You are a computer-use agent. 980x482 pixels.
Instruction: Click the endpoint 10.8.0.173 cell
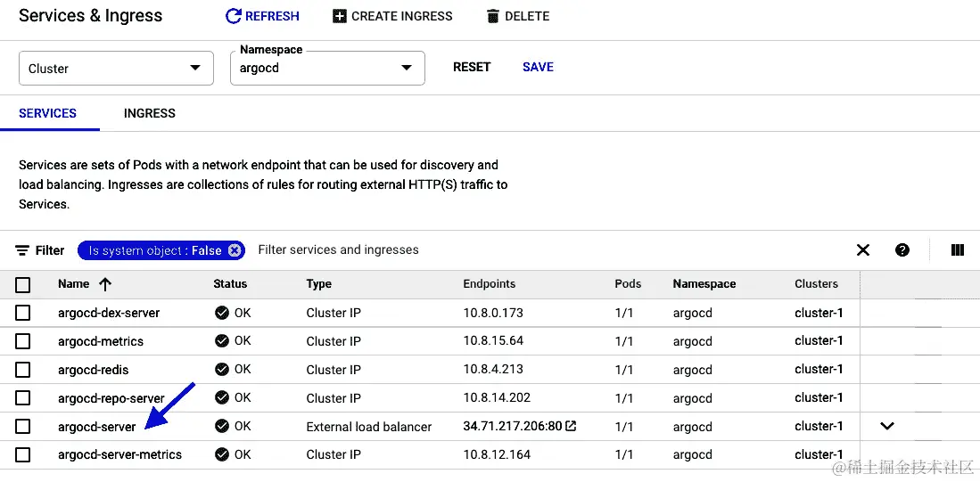click(493, 313)
